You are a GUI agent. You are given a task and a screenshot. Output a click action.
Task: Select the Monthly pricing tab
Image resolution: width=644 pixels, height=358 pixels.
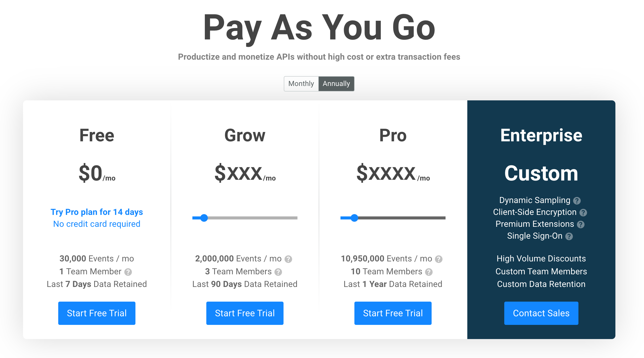coord(300,83)
